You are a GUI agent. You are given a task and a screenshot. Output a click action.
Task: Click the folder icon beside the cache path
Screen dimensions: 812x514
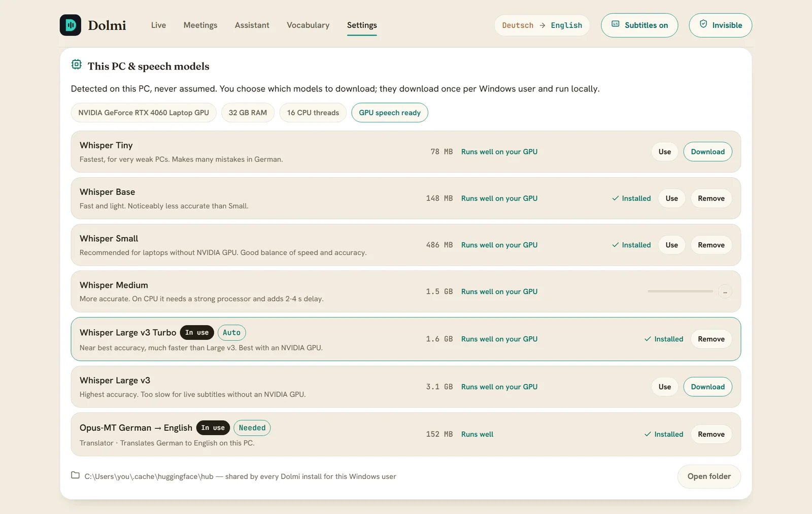point(75,475)
